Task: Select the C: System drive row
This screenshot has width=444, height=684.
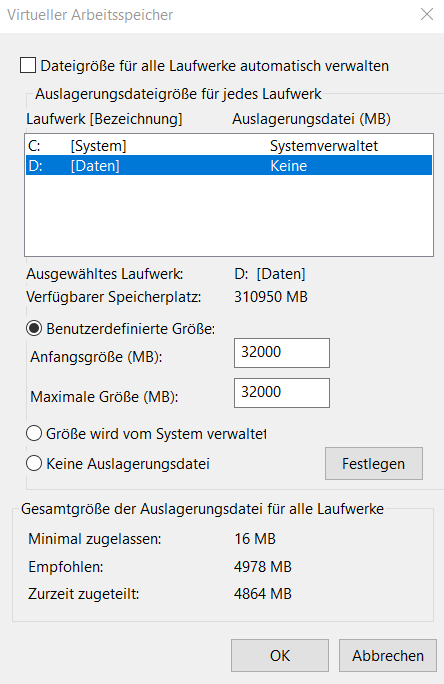Action: pos(229,146)
